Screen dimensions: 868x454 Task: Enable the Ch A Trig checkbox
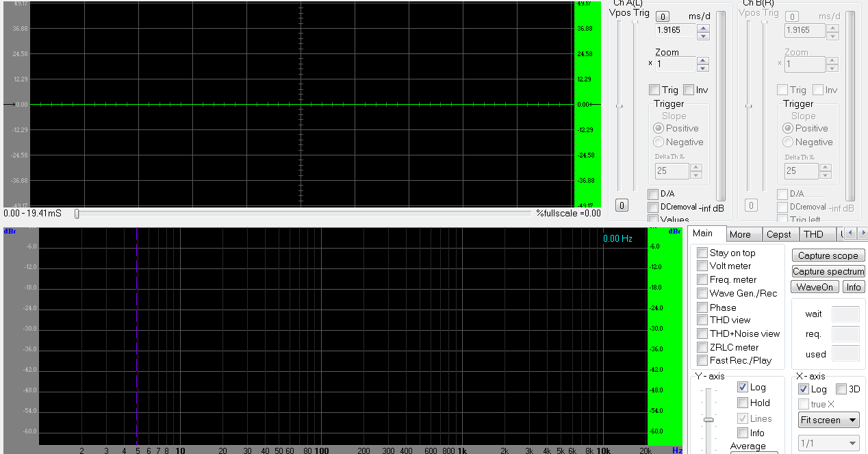(654, 90)
